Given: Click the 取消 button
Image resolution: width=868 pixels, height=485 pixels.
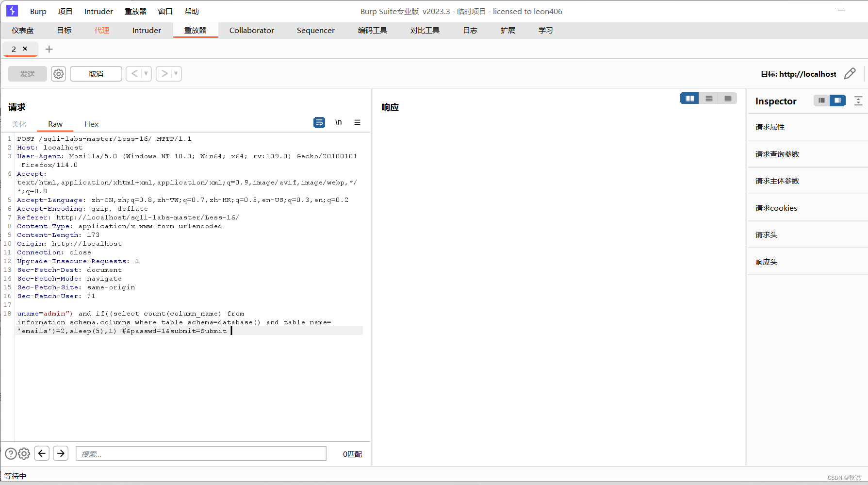Looking at the screenshot, I should [96, 74].
